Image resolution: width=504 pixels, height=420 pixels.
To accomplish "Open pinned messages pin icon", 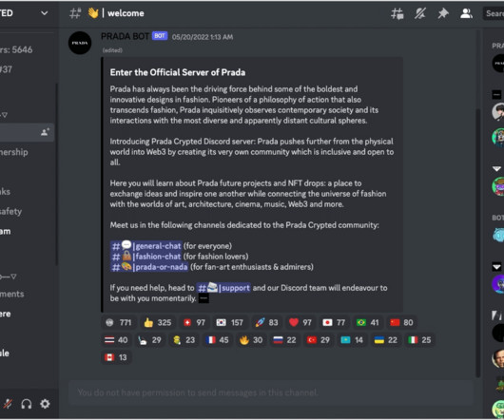I will tap(443, 13).
